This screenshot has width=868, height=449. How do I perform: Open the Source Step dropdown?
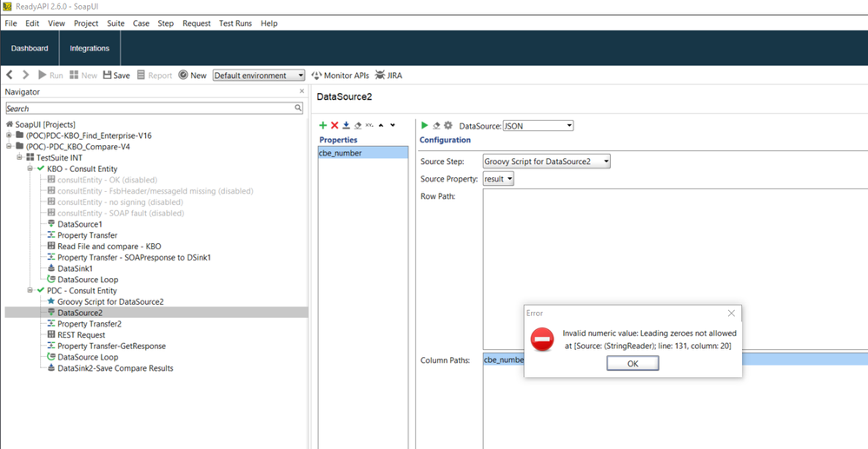(547, 162)
